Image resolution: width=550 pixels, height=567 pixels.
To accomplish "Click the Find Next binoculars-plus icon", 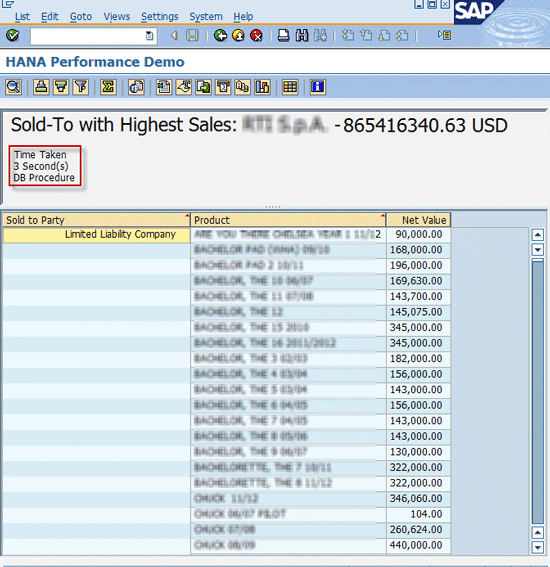I will (x=320, y=35).
